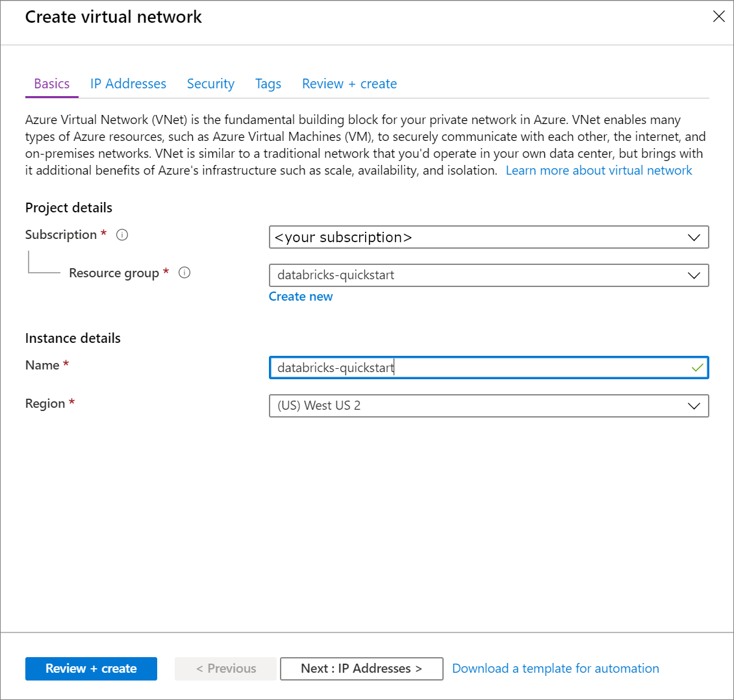Click the Subscription info icon
This screenshot has height=700, width=734.
coord(122,235)
